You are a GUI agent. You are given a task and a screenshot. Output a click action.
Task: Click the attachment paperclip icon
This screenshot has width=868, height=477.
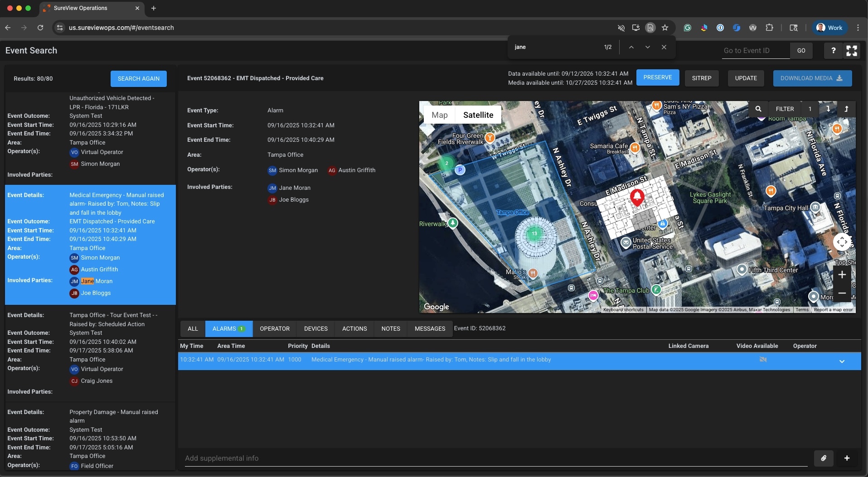tap(824, 458)
